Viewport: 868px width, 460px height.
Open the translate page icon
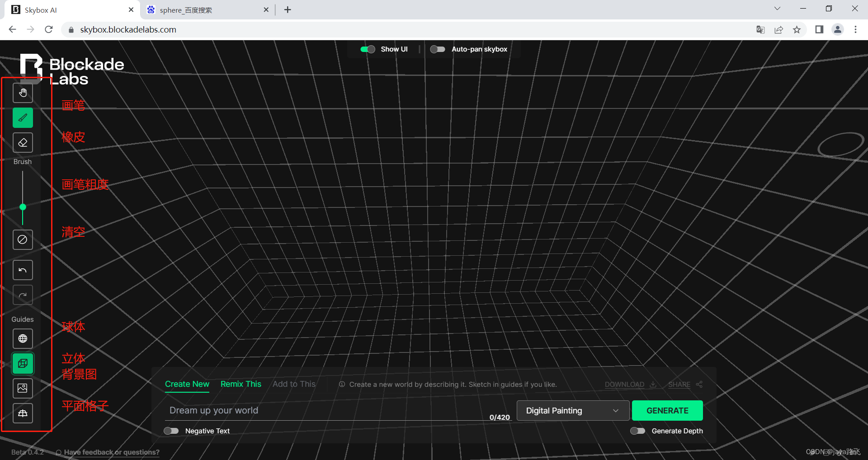(760, 30)
